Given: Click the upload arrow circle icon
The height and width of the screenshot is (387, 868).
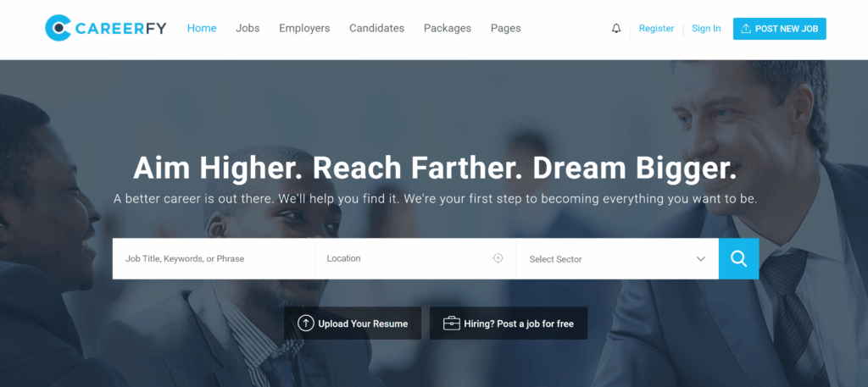Looking at the screenshot, I should pos(305,323).
